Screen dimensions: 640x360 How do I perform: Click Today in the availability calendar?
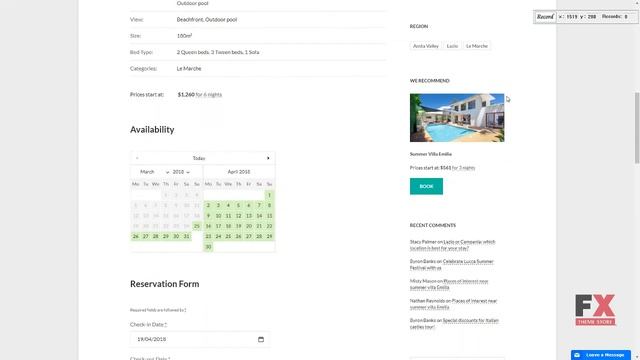[199, 158]
